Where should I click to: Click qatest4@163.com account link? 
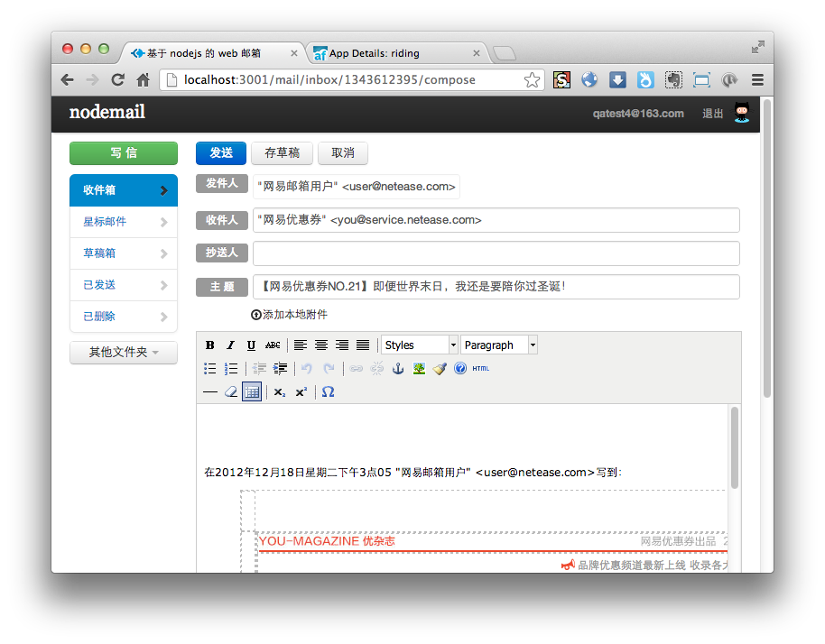[638, 114]
